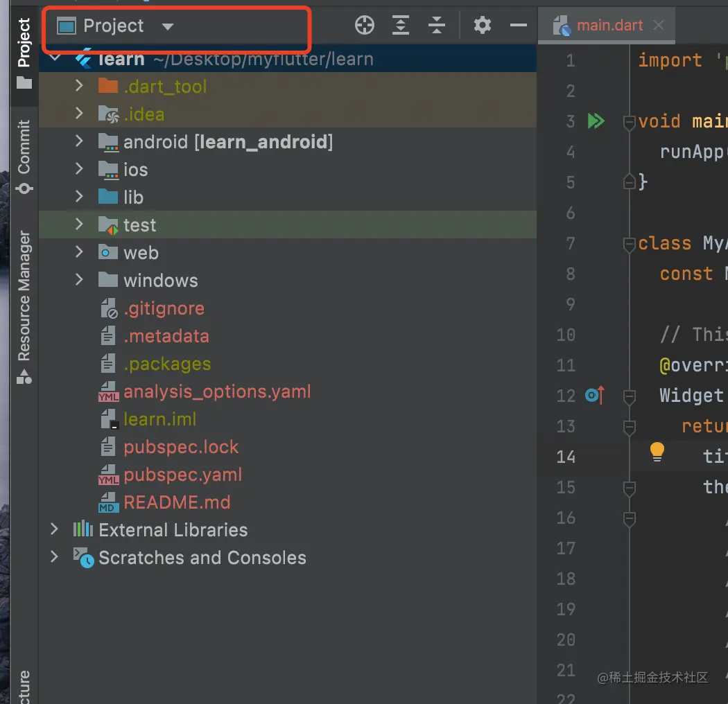
Task: Hide the Project tool window
Action: point(518,25)
